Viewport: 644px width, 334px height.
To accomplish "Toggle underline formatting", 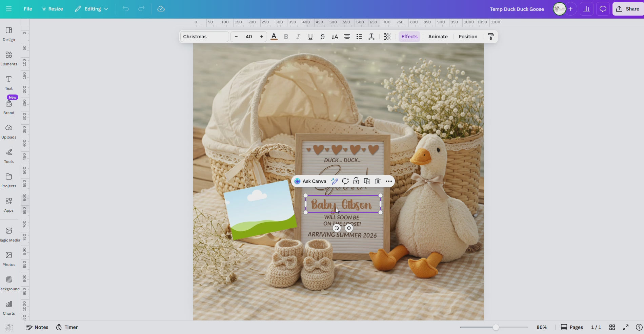I will (310, 37).
